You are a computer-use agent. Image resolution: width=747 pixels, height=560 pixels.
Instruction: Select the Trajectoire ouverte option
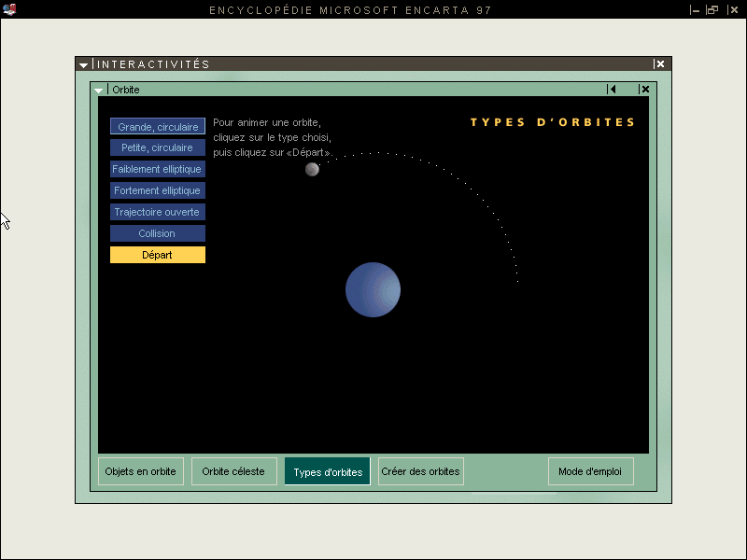[x=158, y=212]
